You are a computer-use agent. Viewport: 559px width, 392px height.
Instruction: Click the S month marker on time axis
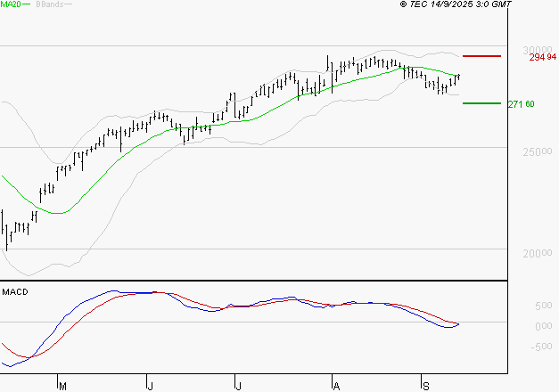coord(425,387)
